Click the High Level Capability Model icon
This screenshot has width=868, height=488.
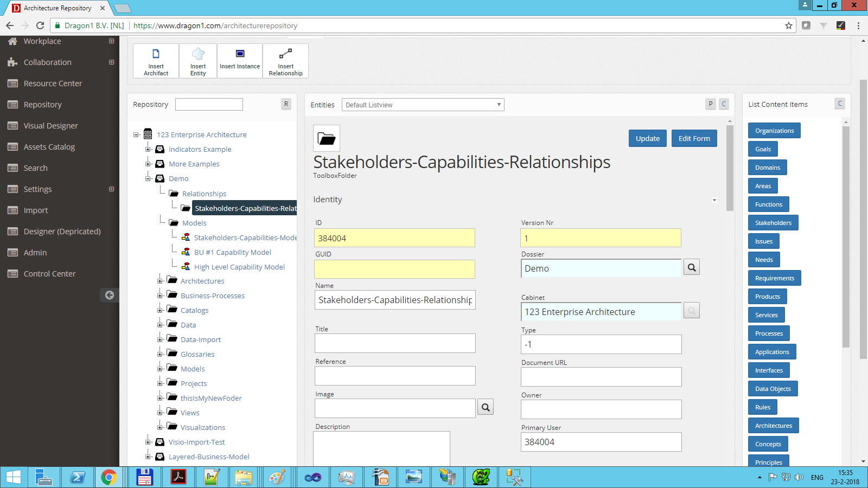186,266
